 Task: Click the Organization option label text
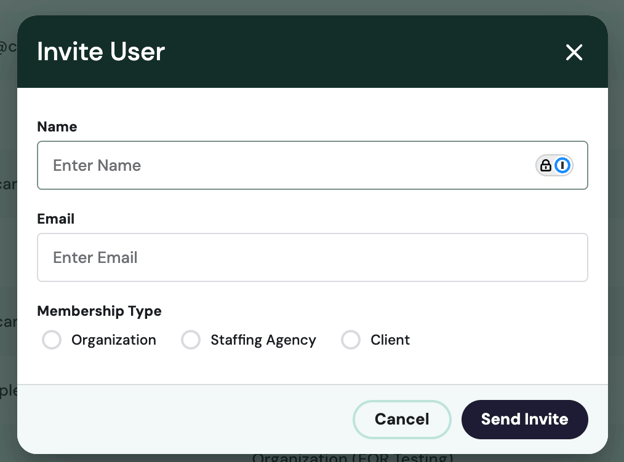point(114,340)
